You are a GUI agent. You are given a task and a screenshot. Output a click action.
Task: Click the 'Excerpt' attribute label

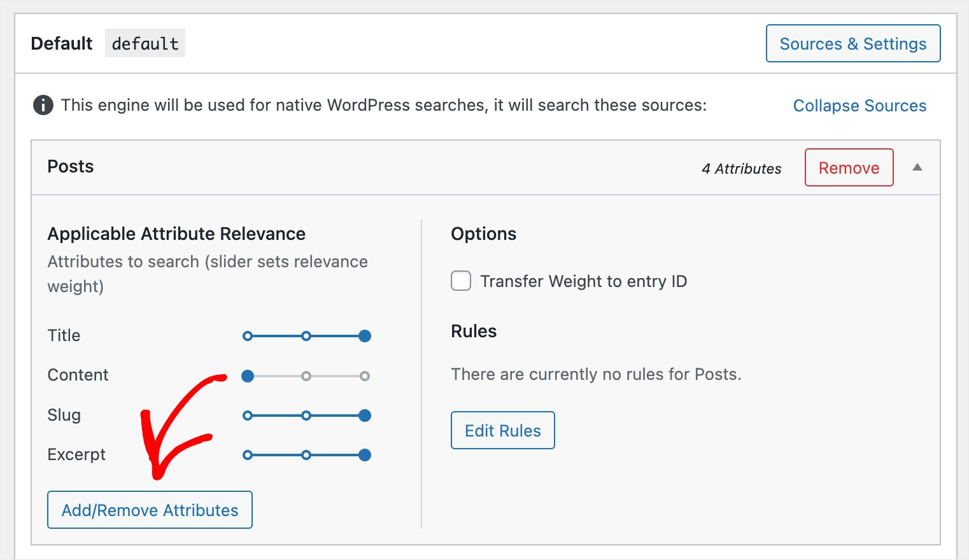[x=77, y=454]
